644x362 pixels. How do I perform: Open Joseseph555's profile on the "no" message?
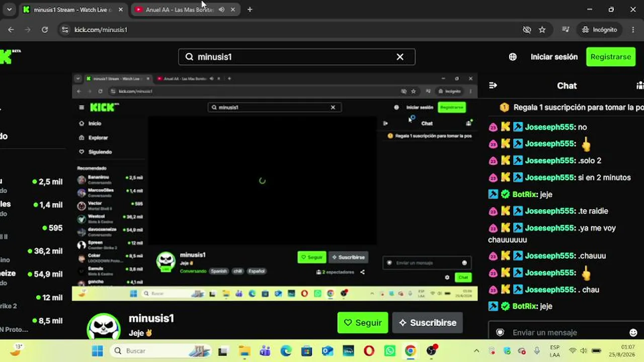pyautogui.click(x=549, y=127)
